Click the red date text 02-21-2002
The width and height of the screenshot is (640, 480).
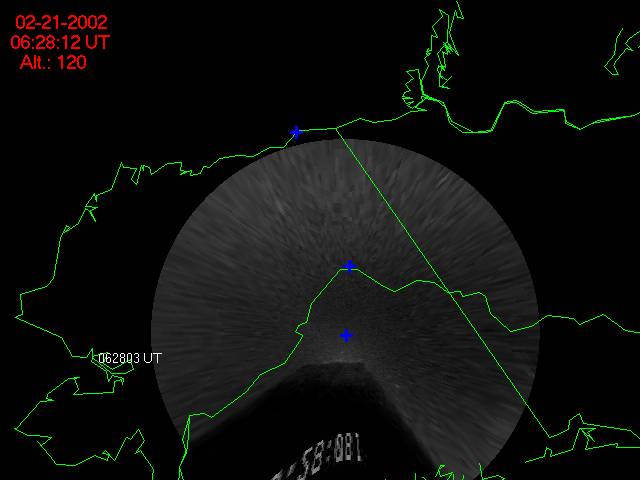click(61, 22)
